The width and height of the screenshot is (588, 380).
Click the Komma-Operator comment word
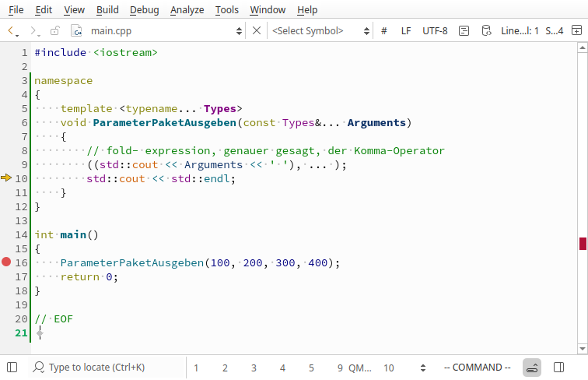coord(399,151)
